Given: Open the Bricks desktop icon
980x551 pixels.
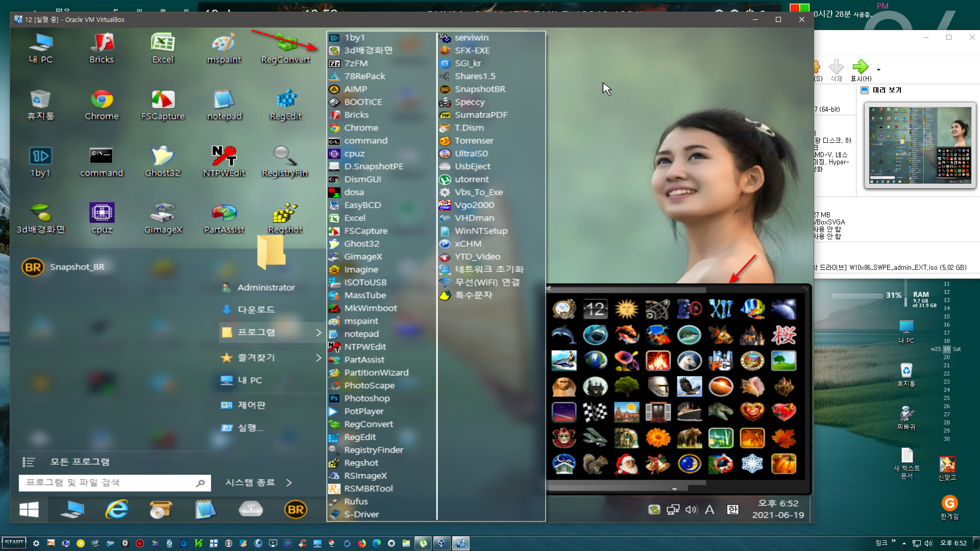Looking at the screenshot, I should tap(102, 48).
